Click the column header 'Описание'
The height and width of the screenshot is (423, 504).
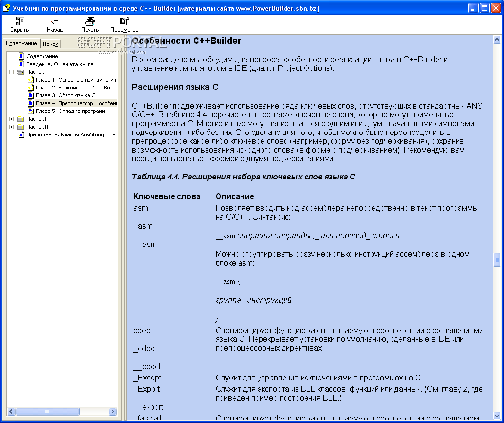(x=235, y=197)
